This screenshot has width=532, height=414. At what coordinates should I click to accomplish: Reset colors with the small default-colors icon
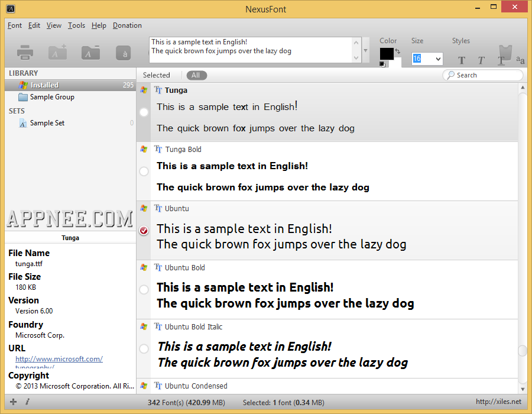click(x=382, y=64)
